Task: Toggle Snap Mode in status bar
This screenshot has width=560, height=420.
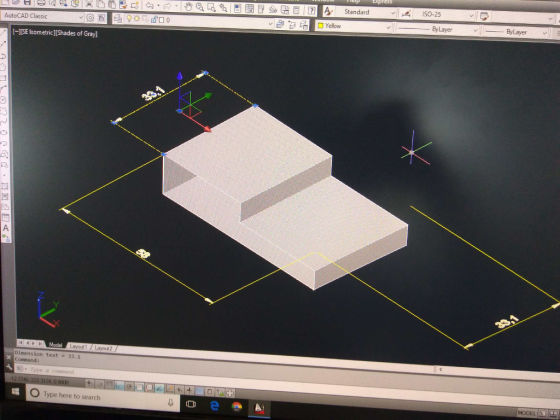Action: [99, 384]
